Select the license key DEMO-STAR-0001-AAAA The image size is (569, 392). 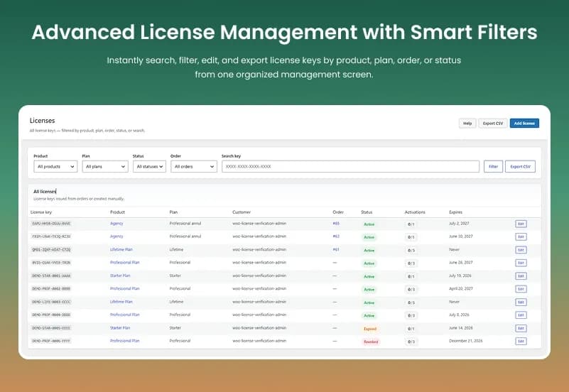pyautogui.click(x=51, y=276)
